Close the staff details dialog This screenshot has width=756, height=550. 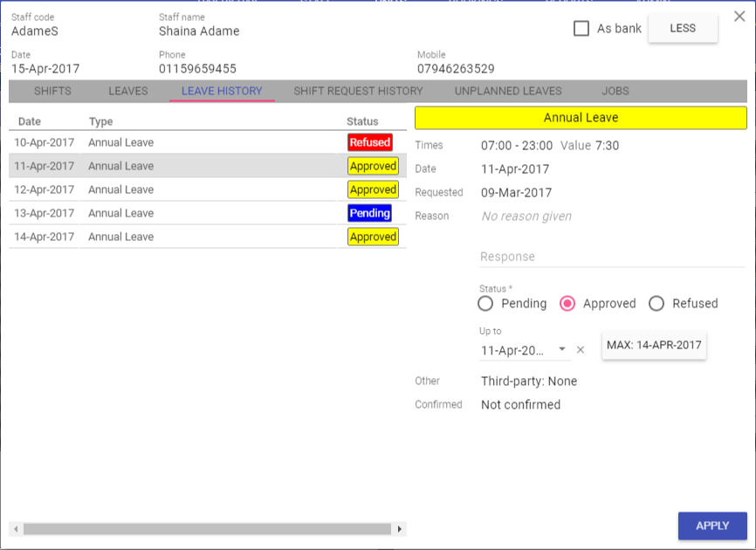tap(739, 17)
